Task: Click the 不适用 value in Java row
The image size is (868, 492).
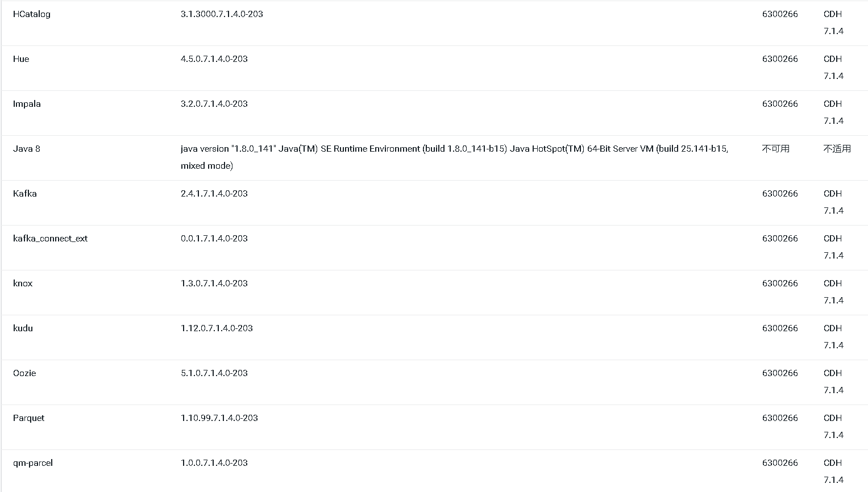Action: 837,149
